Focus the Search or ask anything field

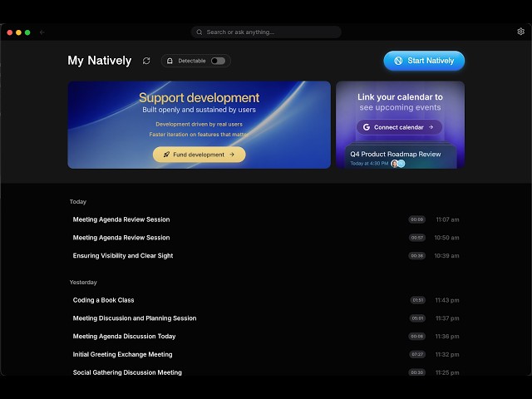[266, 32]
